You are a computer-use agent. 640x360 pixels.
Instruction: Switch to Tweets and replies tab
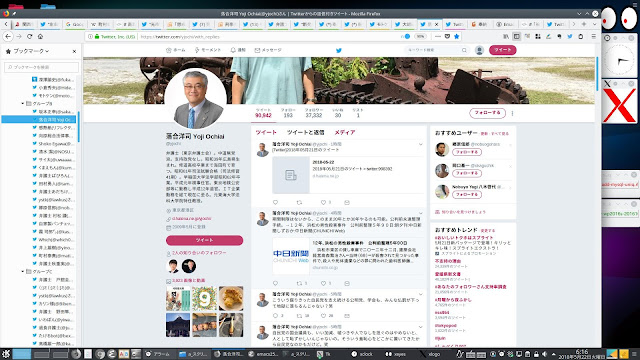tap(305, 132)
